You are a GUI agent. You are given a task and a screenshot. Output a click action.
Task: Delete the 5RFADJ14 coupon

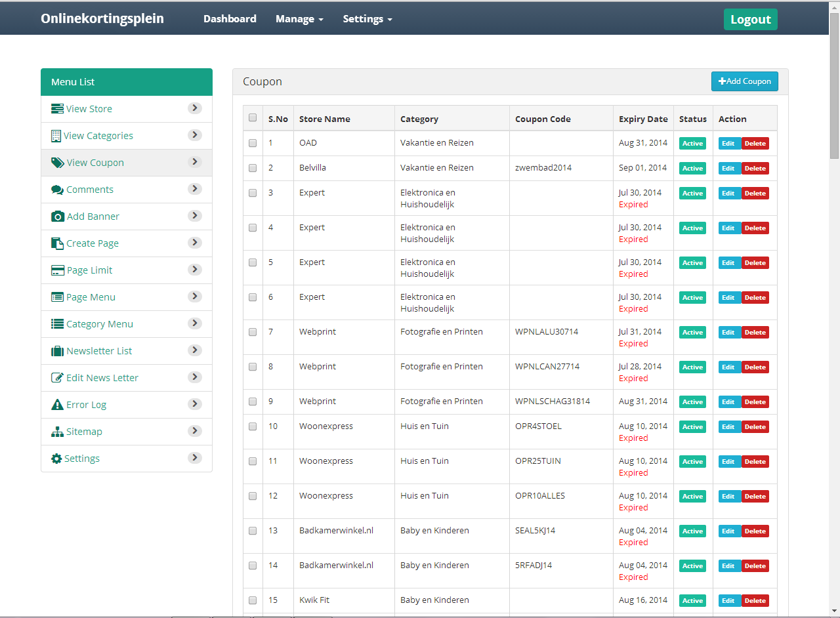[755, 566]
